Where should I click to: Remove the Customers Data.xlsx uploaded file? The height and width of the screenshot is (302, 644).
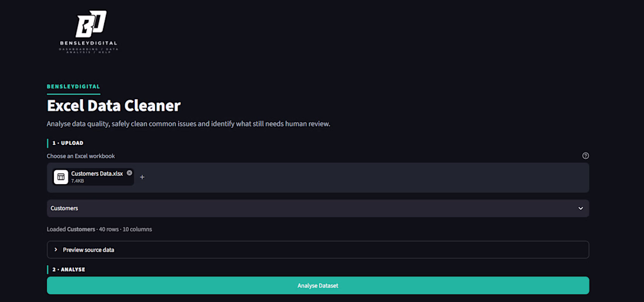[129, 173]
